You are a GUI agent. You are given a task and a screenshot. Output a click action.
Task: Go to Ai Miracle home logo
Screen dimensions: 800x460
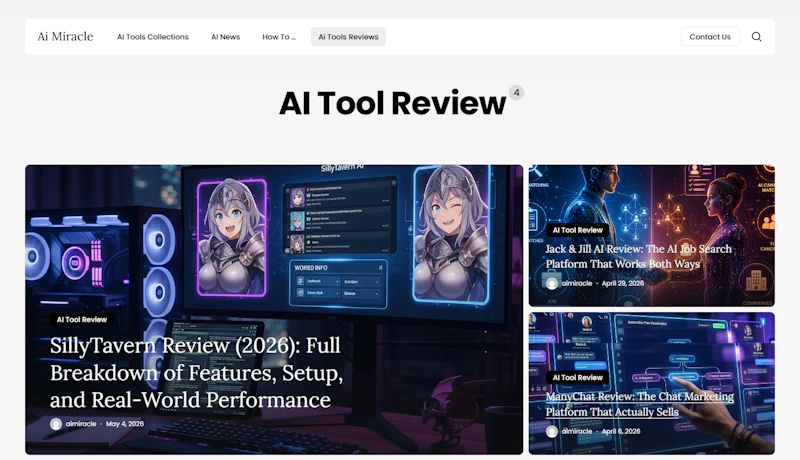(65, 36)
